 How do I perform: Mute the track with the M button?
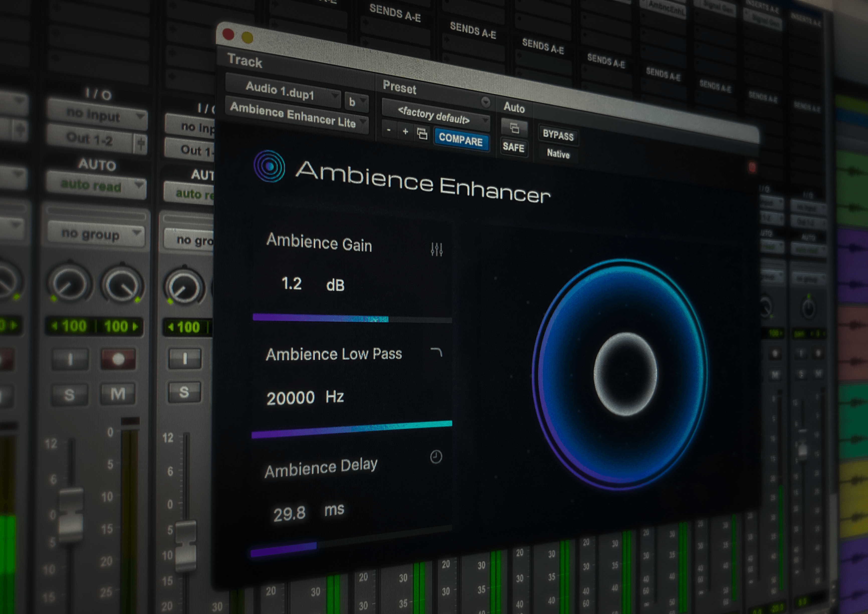point(118,394)
